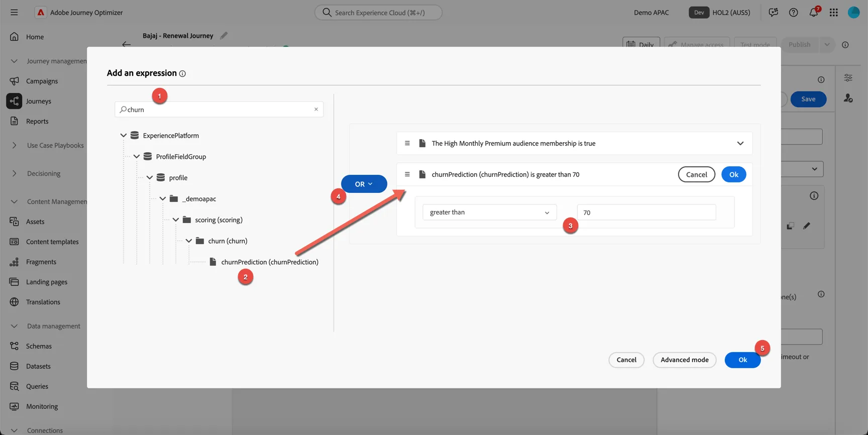The width and height of the screenshot is (868, 435).
Task: Open the OR operator dropdown
Action: coord(364,184)
